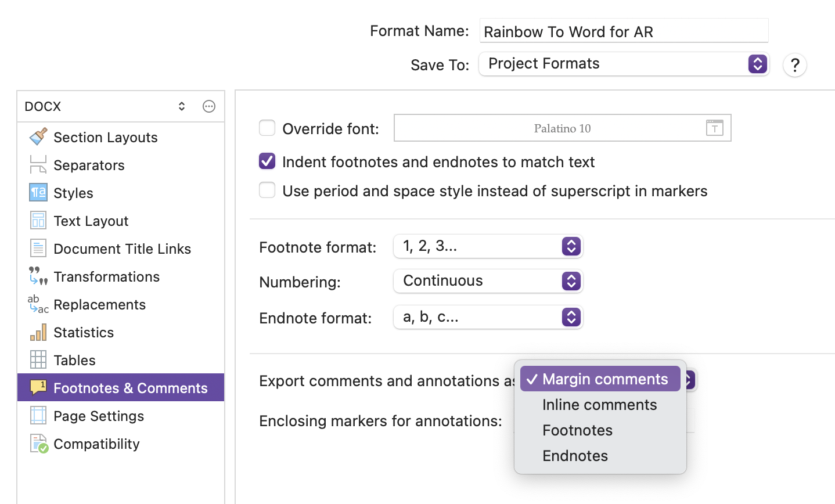Click the Format Name text field
835x504 pixels.
tap(624, 31)
